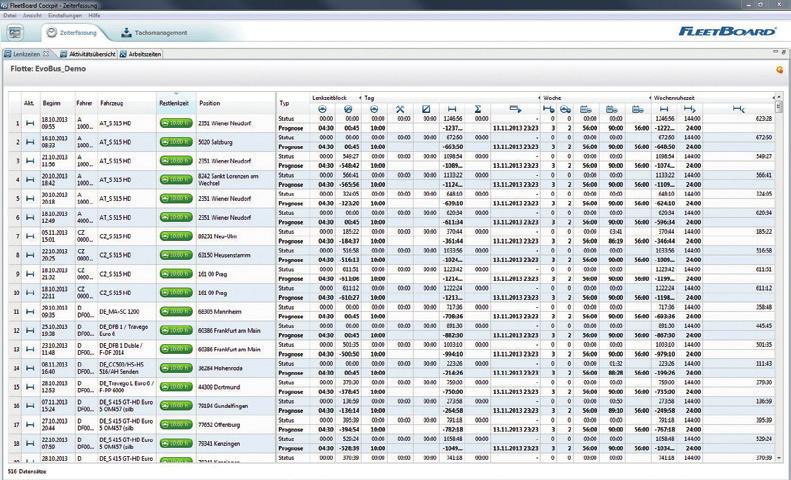
Task: Open the Aktivitätsübersicht tab
Action: tap(88, 54)
